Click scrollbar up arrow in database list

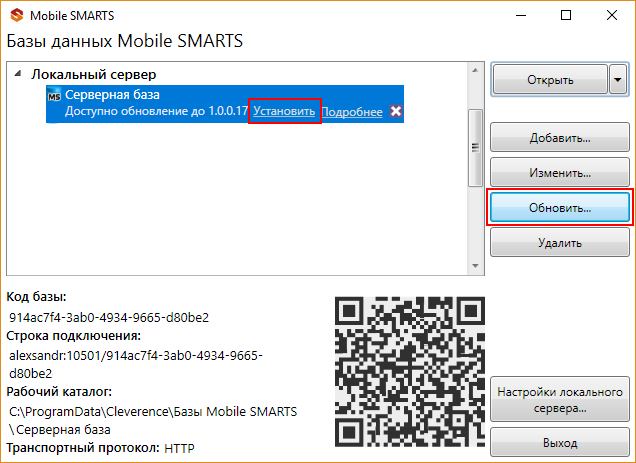coord(475,70)
